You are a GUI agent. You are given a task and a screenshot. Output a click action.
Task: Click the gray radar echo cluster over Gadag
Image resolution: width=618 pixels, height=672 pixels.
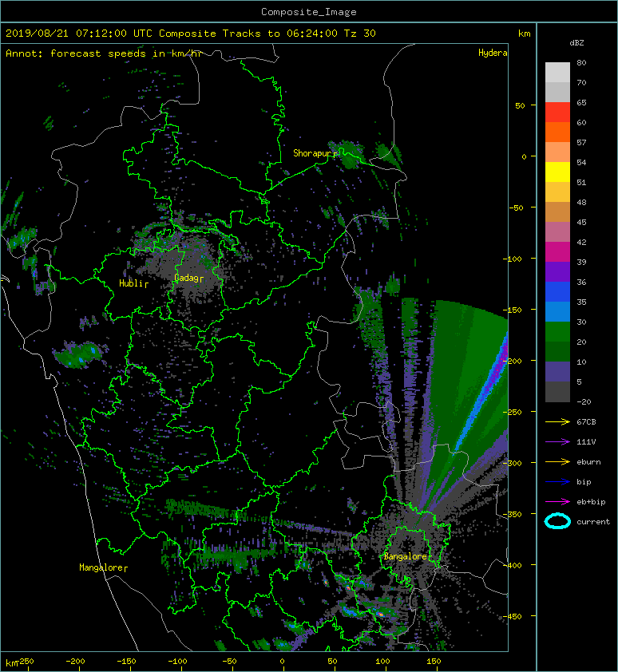pyautogui.click(x=188, y=270)
